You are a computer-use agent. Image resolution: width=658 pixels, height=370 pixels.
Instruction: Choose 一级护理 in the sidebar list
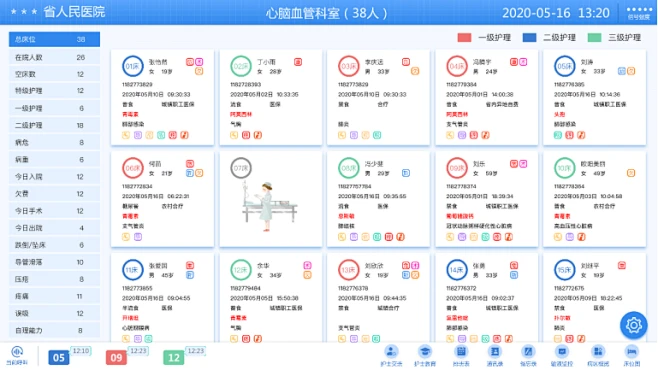pyautogui.click(x=54, y=108)
